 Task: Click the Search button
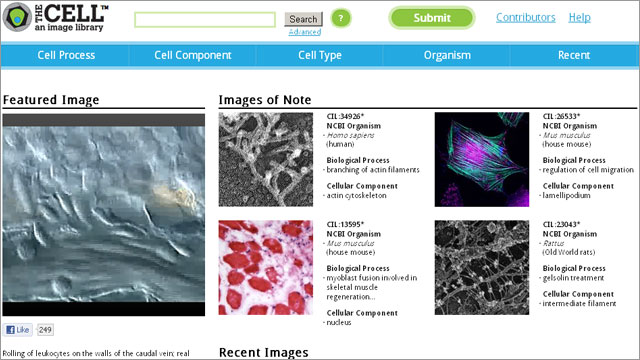(303, 19)
